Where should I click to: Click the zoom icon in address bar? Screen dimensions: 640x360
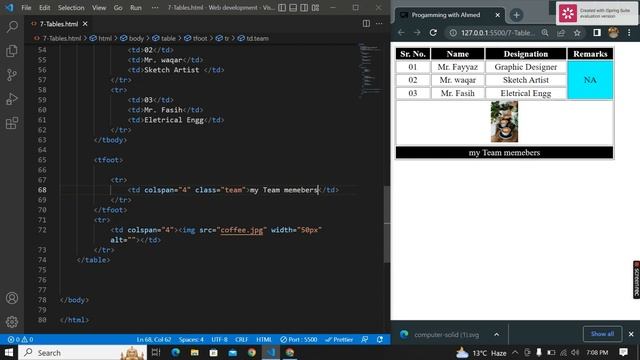tap(545, 33)
